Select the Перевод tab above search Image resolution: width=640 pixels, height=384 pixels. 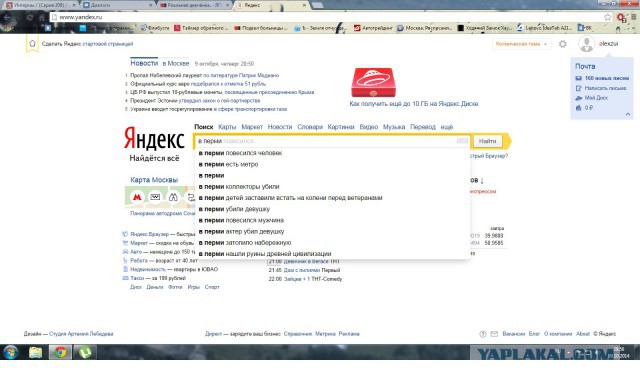pyautogui.click(x=423, y=127)
